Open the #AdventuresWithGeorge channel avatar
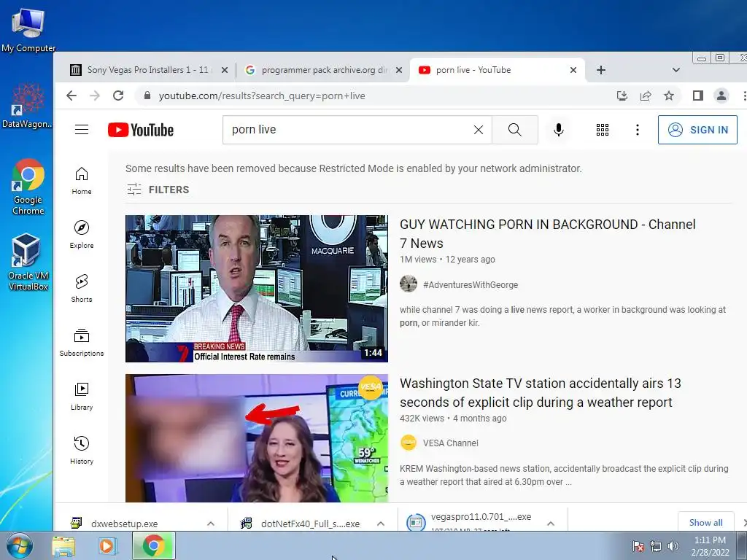The width and height of the screenshot is (747, 560). pyautogui.click(x=409, y=284)
